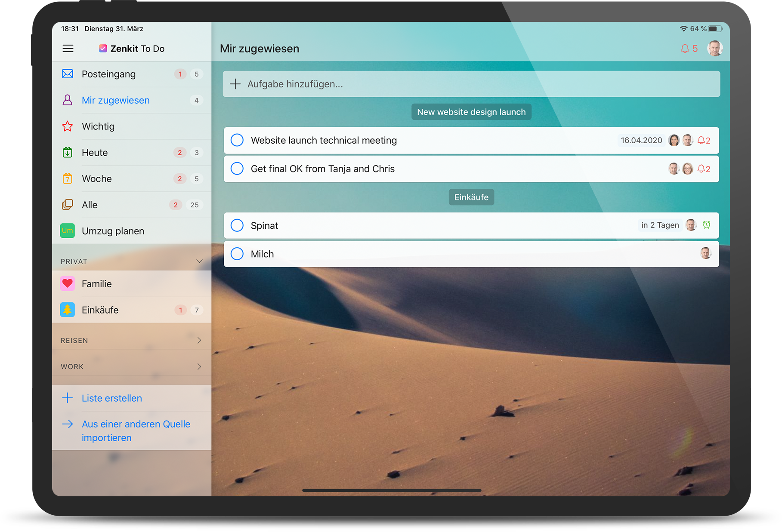Open the hamburger menu

[68, 49]
